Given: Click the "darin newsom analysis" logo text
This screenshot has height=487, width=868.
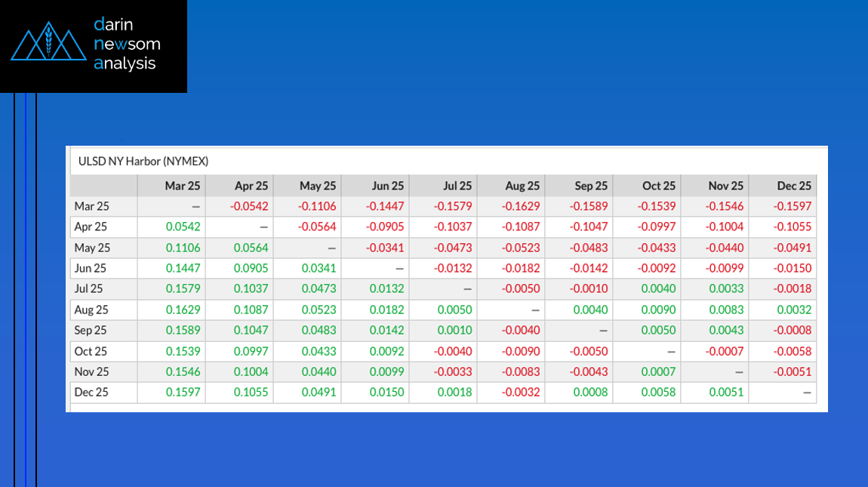Looking at the screenshot, I should point(126,44).
